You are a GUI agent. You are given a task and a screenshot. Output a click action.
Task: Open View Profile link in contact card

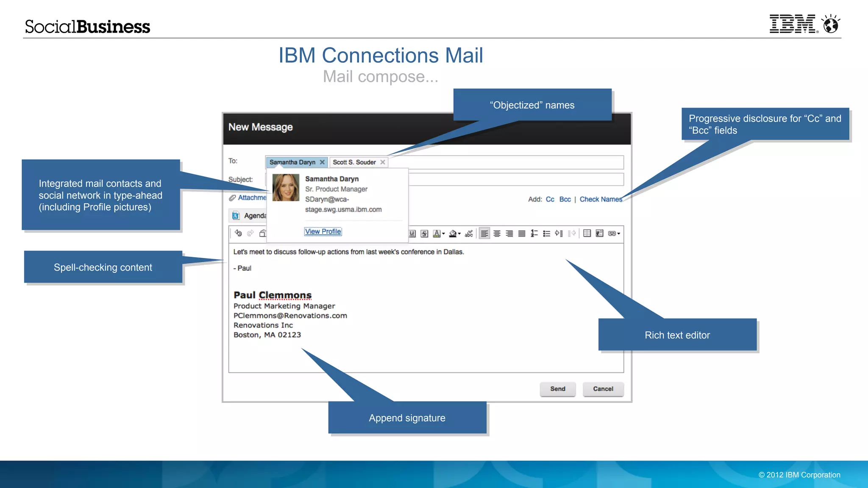pos(323,231)
